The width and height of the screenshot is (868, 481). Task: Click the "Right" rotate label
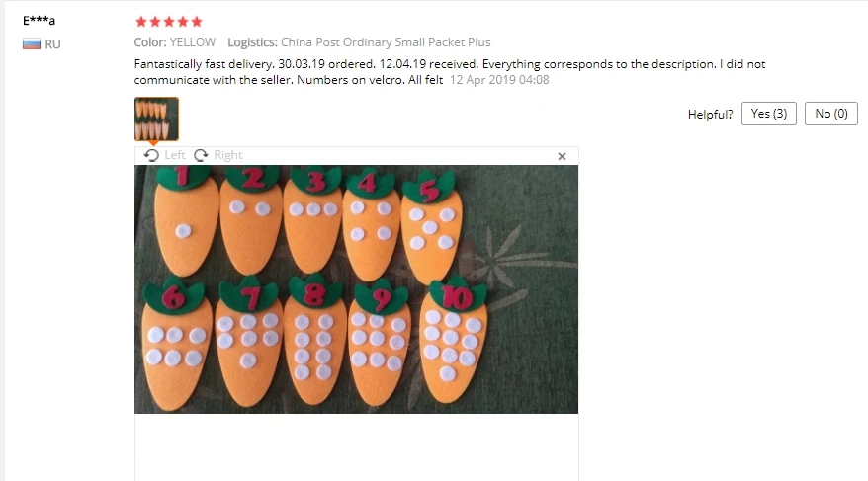228,155
